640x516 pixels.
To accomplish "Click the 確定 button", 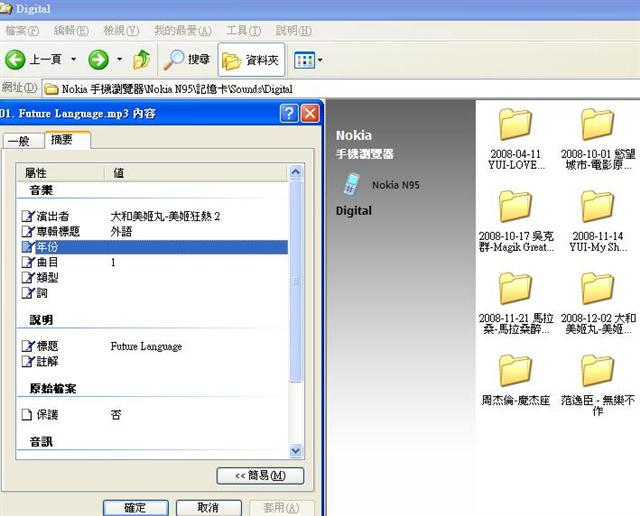I will pyautogui.click(x=136, y=508).
